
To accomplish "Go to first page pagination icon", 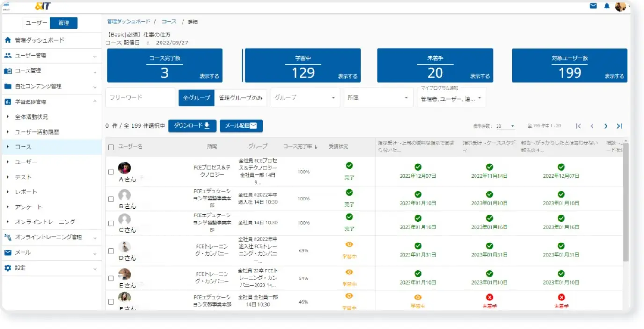I will coord(578,126).
